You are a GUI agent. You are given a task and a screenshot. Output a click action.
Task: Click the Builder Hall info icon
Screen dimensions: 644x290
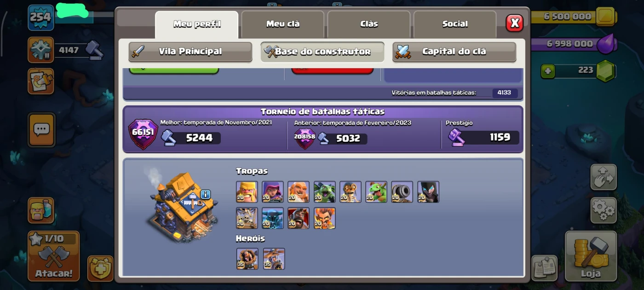point(205,194)
